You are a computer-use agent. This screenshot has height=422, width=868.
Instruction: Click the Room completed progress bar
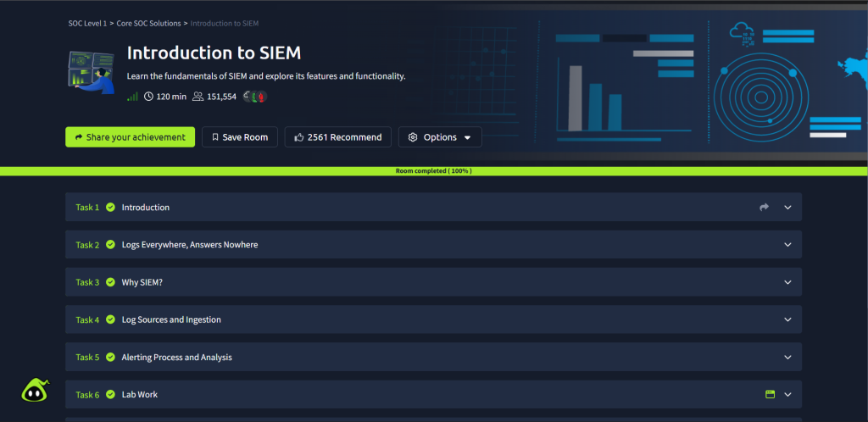tap(434, 171)
